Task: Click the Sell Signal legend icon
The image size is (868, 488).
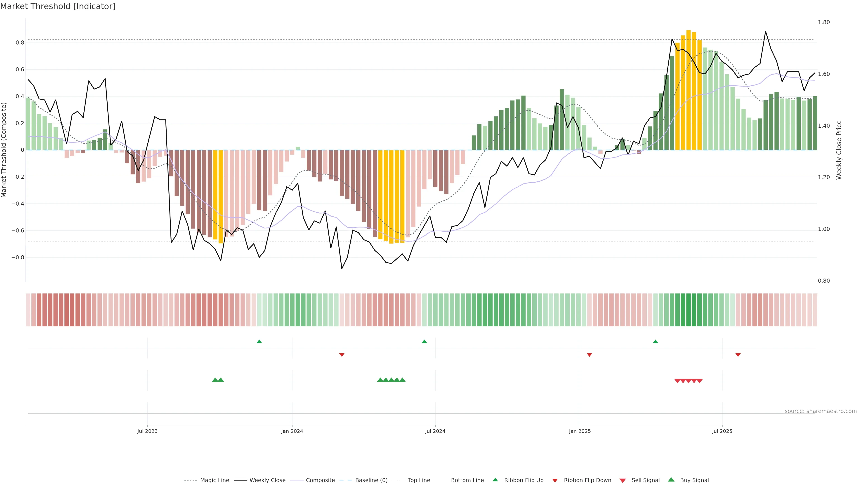Action: pyautogui.click(x=622, y=480)
